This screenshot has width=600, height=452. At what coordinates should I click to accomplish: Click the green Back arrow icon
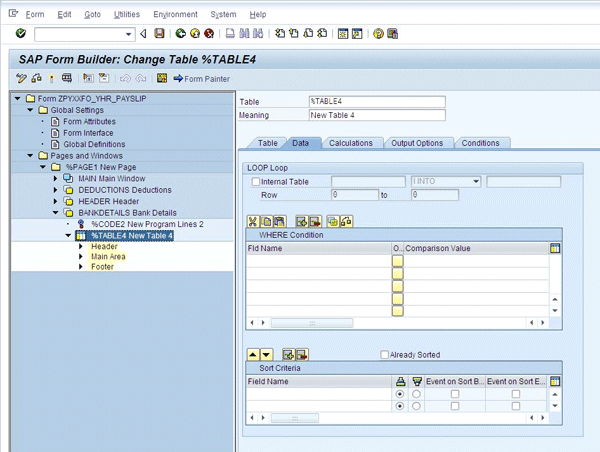click(x=181, y=34)
